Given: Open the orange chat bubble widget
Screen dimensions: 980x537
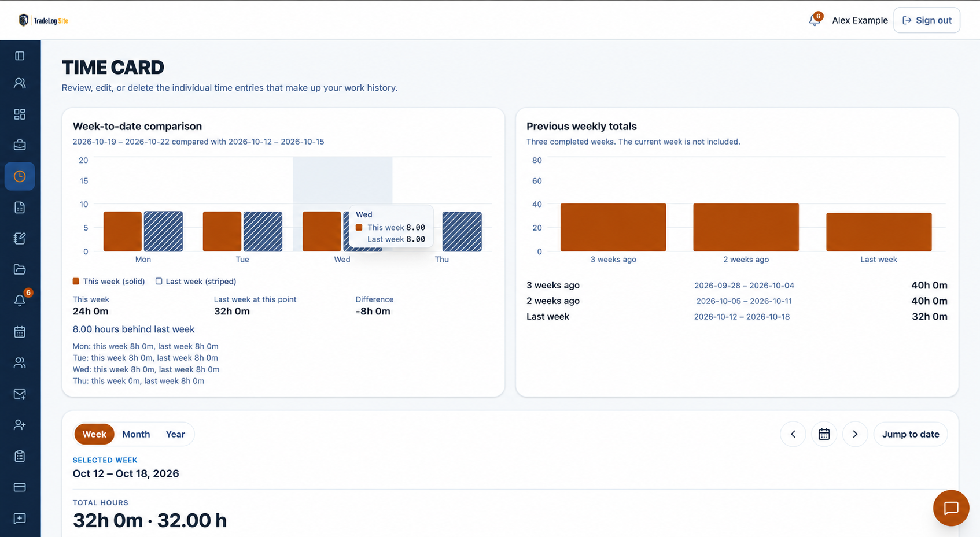Looking at the screenshot, I should tap(951, 508).
